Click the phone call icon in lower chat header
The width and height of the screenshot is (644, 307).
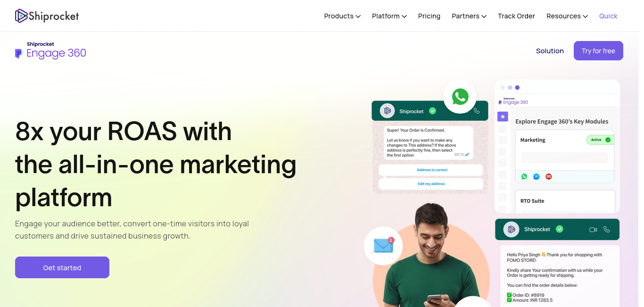[x=607, y=230]
